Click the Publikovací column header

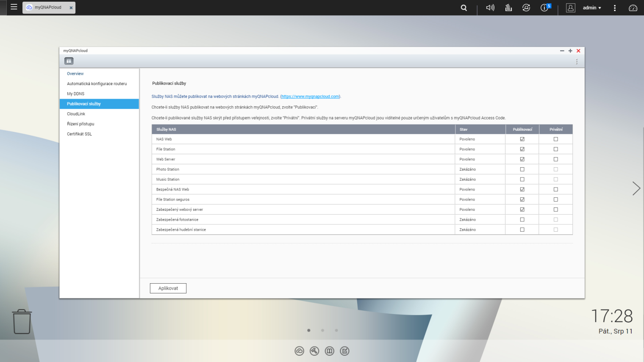(x=522, y=130)
